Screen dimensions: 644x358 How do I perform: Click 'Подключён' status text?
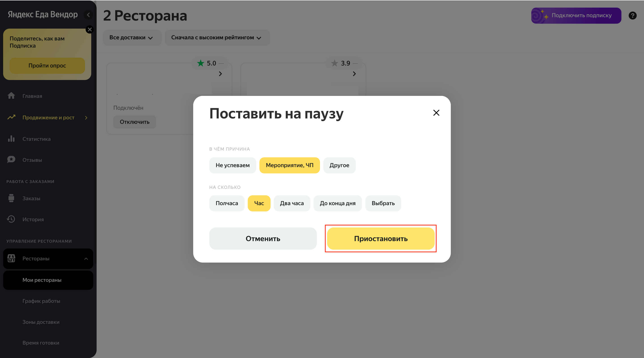click(128, 108)
